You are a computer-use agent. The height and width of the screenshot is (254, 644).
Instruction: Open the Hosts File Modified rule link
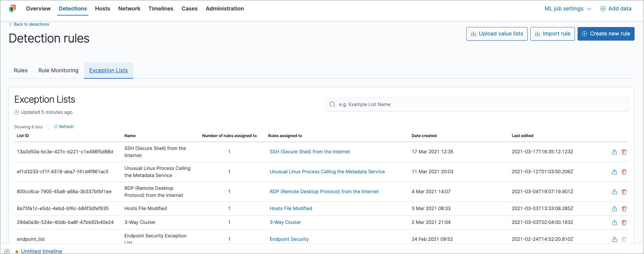[291, 208]
